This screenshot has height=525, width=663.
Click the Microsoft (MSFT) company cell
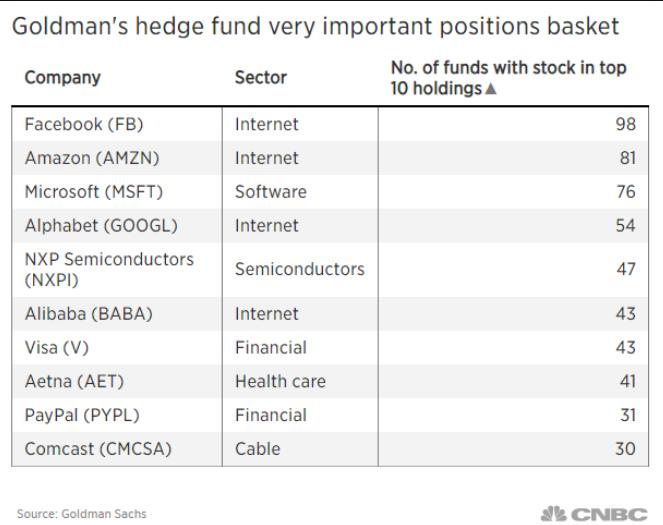point(117,192)
